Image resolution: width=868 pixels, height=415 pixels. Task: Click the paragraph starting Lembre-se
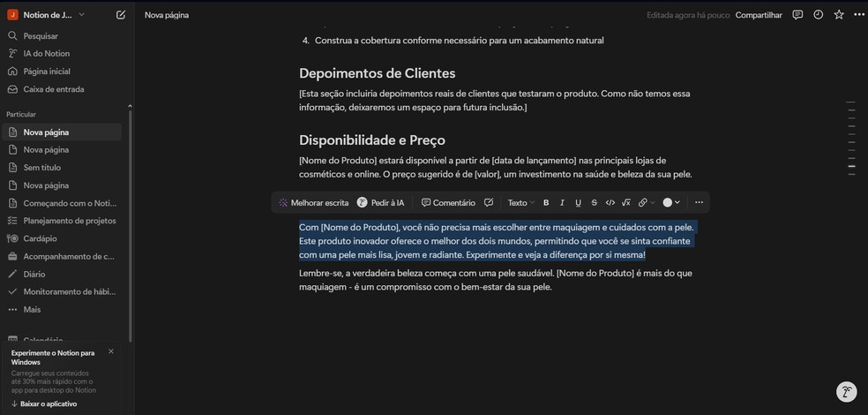tap(496, 281)
